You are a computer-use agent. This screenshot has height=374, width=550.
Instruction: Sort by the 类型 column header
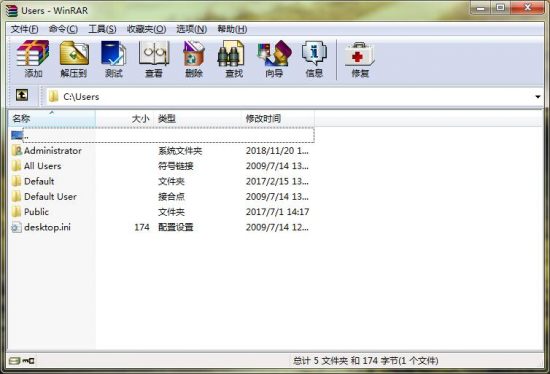coord(197,118)
